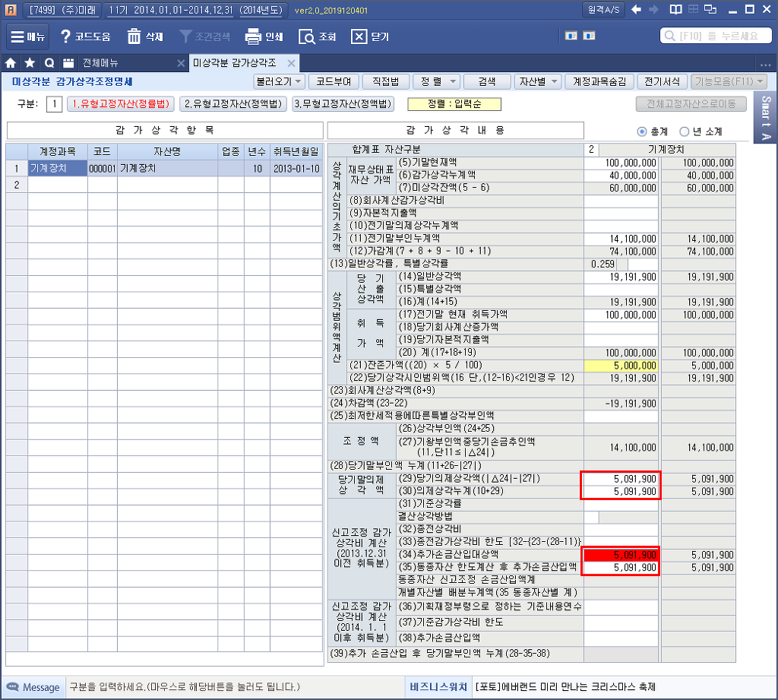The height and width of the screenshot is (700, 778).
Task: Select row 1 기계장치 account cell
Action: pos(58,168)
